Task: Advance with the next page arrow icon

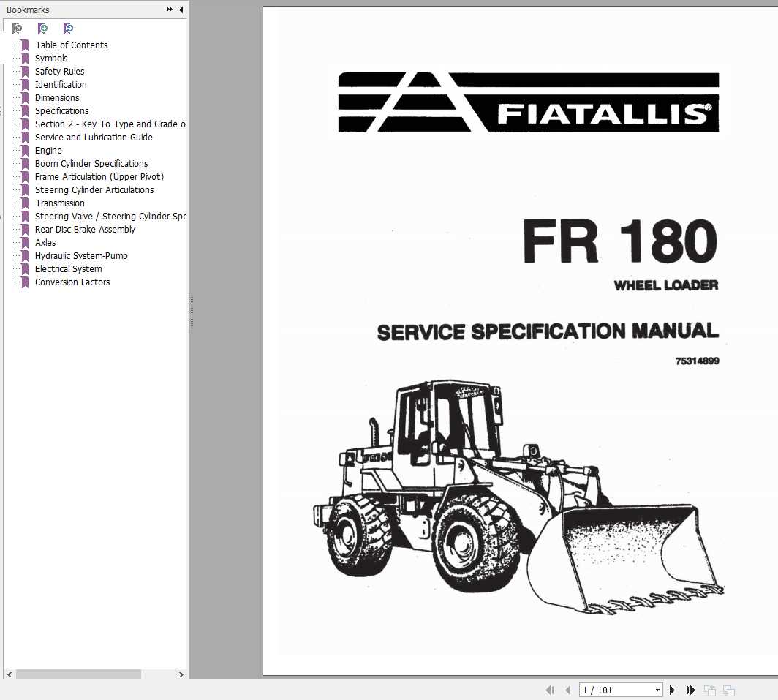Action: pos(672,690)
